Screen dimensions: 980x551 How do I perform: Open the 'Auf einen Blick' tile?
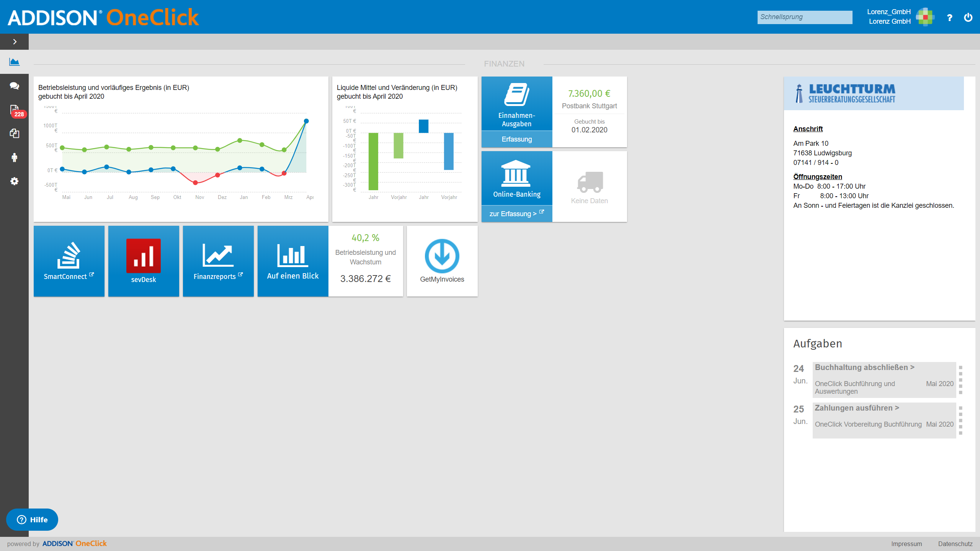[293, 261]
